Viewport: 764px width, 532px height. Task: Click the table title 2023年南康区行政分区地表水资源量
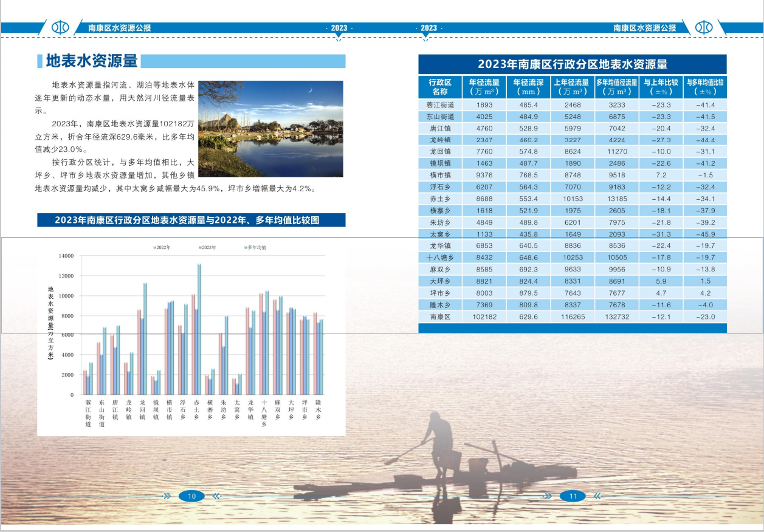click(x=572, y=64)
